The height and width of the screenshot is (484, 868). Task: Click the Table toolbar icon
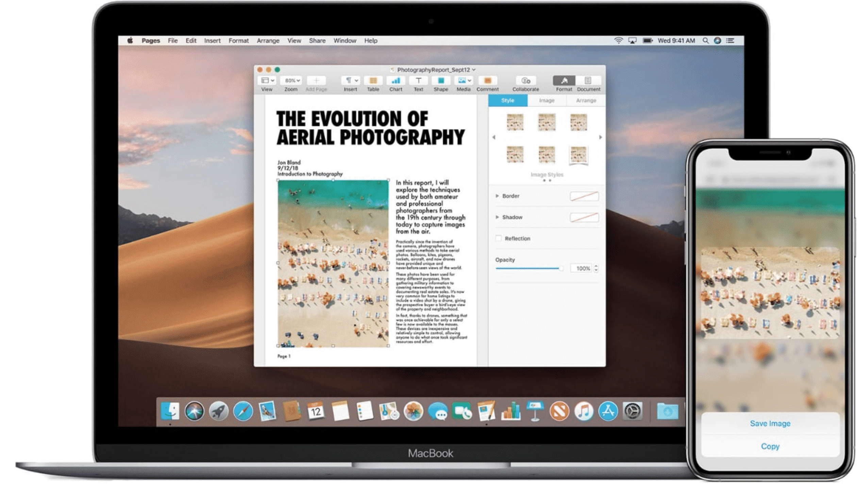[x=373, y=81]
